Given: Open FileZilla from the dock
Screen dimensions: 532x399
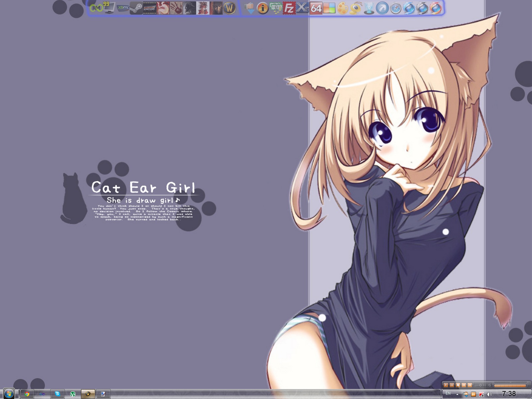Looking at the screenshot, I should point(289,8).
